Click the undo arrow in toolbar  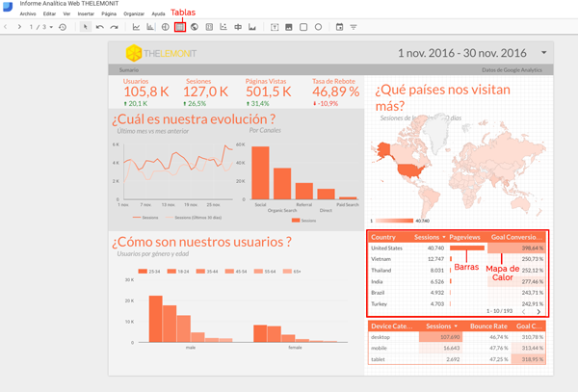[99, 27]
